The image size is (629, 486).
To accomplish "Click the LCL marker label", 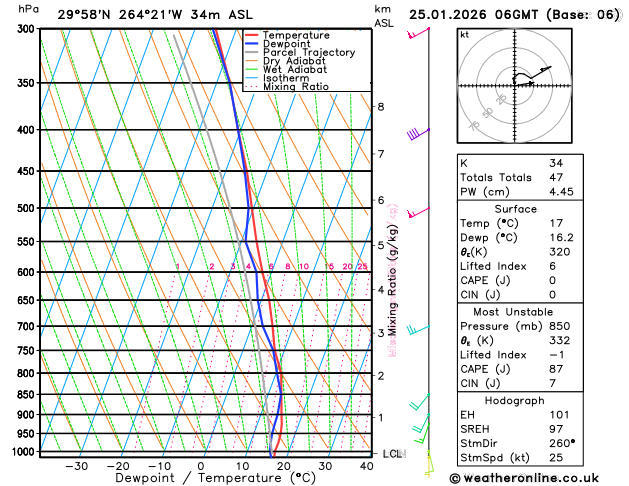I will pyautogui.click(x=394, y=454).
